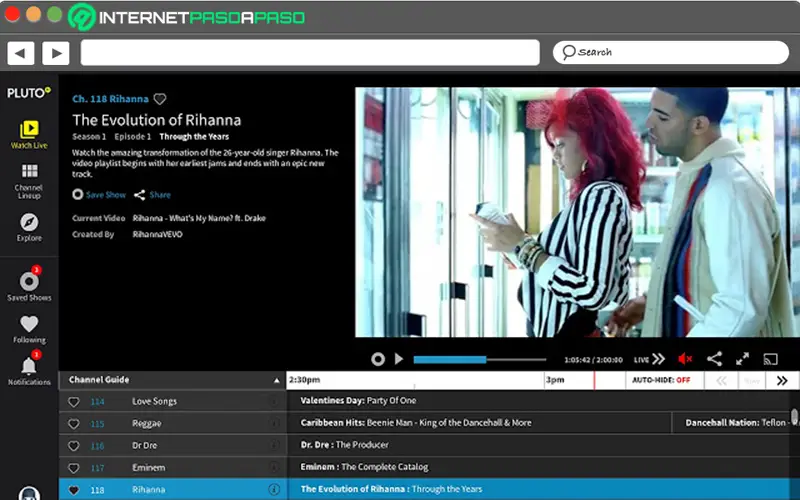Click the 3pm time marker

point(555,380)
